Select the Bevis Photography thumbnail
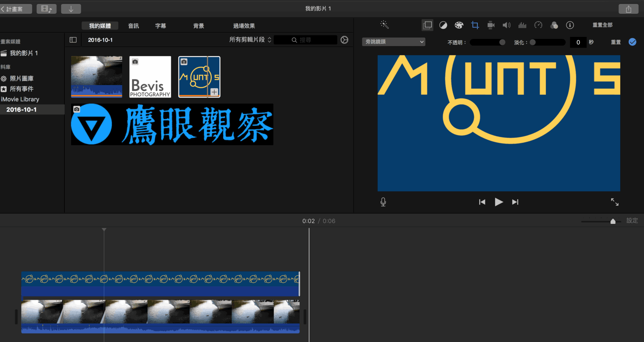The image size is (644, 342). tap(150, 77)
